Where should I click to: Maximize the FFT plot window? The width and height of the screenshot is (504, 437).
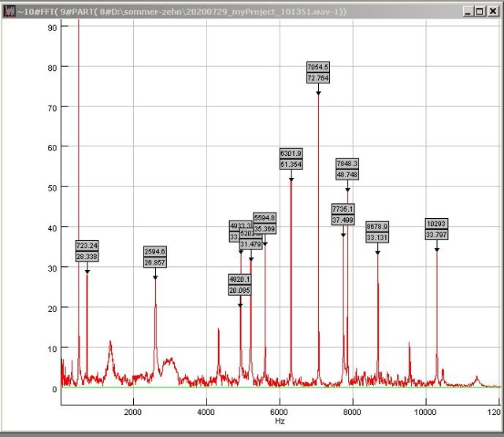[x=480, y=12]
